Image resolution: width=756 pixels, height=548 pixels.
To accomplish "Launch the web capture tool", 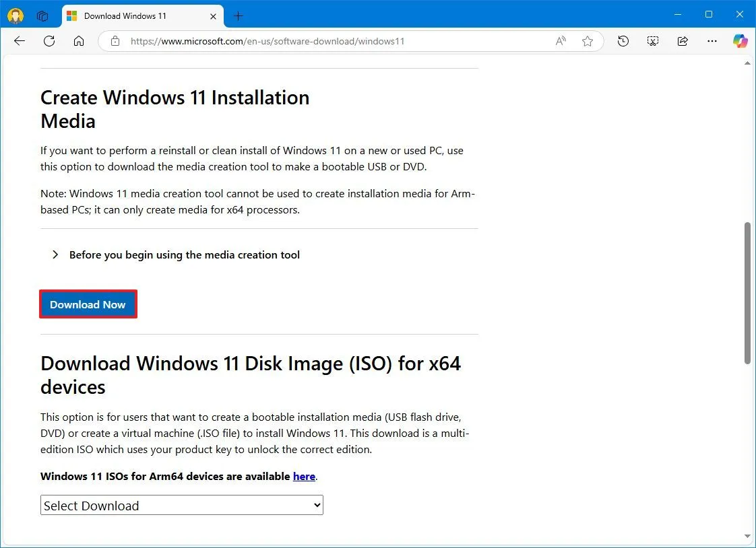I will [x=652, y=41].
